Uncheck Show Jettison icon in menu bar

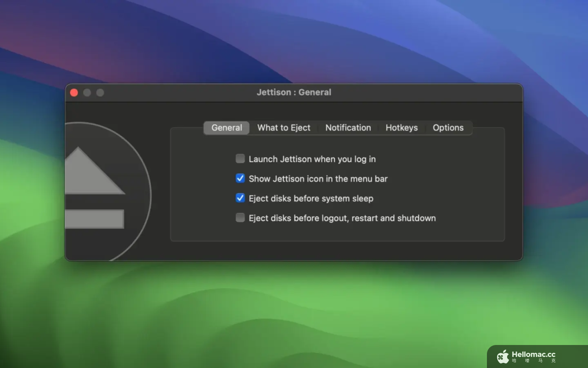tap(240, 178)
